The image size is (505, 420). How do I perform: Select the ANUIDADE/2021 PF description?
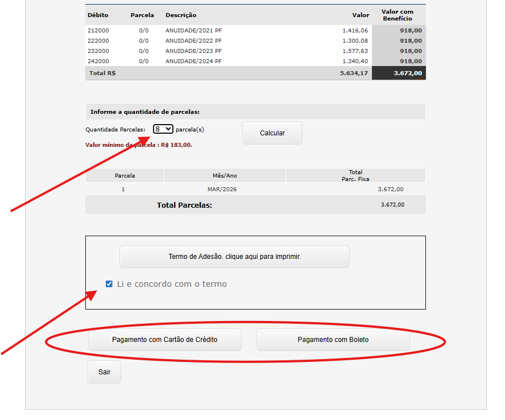193,31
